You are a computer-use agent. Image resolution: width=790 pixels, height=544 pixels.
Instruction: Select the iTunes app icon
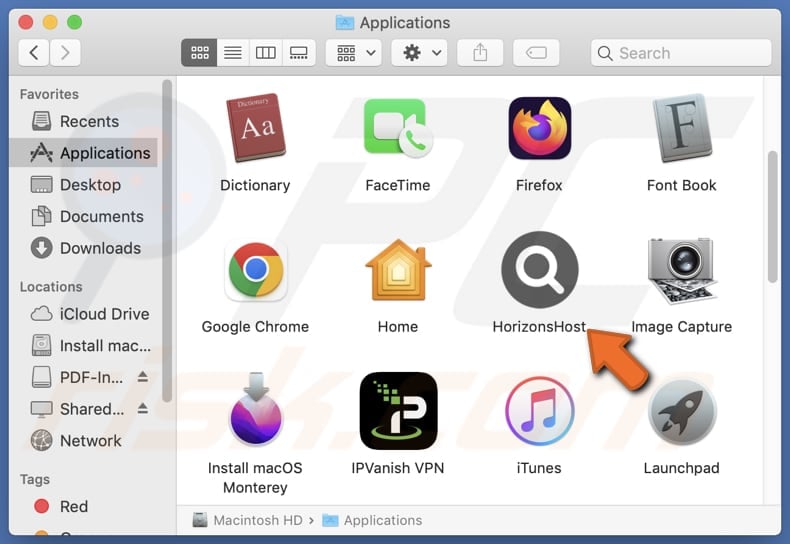coord(540,411)
